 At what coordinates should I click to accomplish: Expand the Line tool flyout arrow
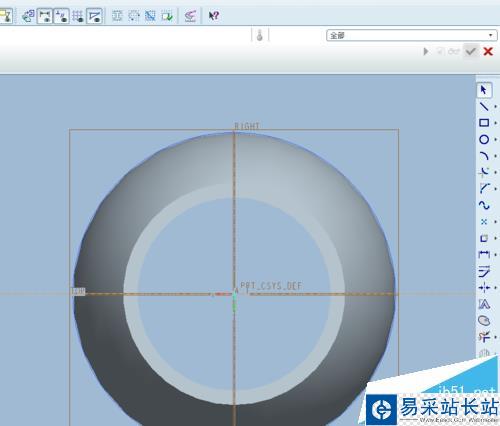pos(495,106)
